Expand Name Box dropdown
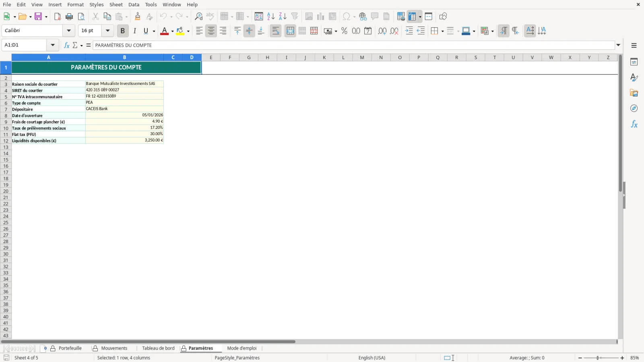 pyautogui.click(x=53, y=45)
